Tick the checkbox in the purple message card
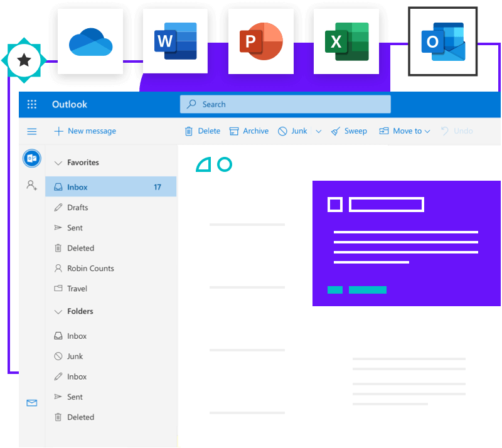The height and width of the screenshot is (448, 502). 335,205
